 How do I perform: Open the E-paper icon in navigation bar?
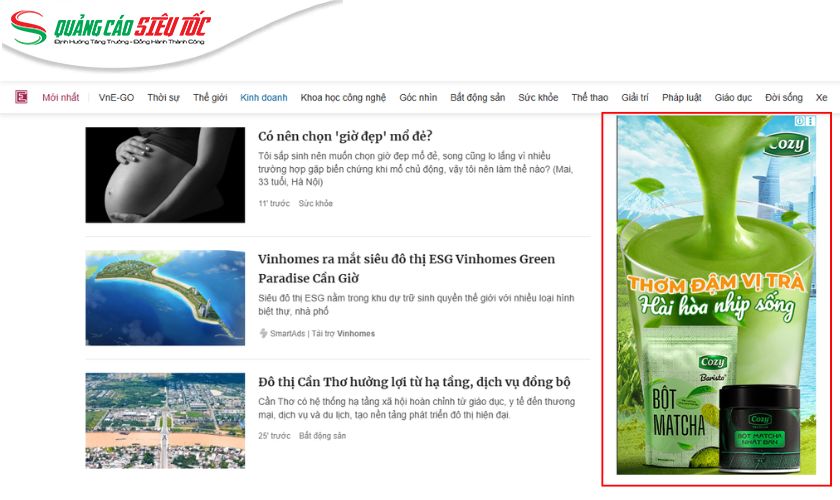21,97
